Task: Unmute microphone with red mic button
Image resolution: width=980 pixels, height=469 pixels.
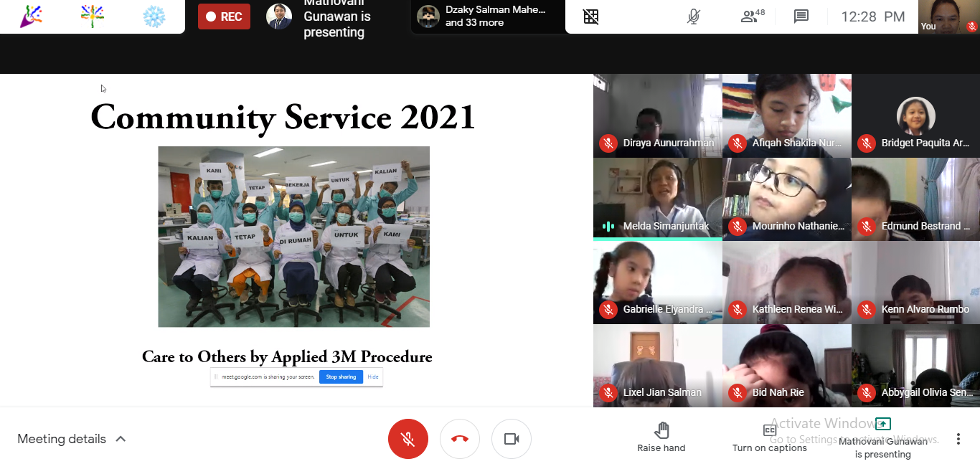Action: [x=408, y=439]
